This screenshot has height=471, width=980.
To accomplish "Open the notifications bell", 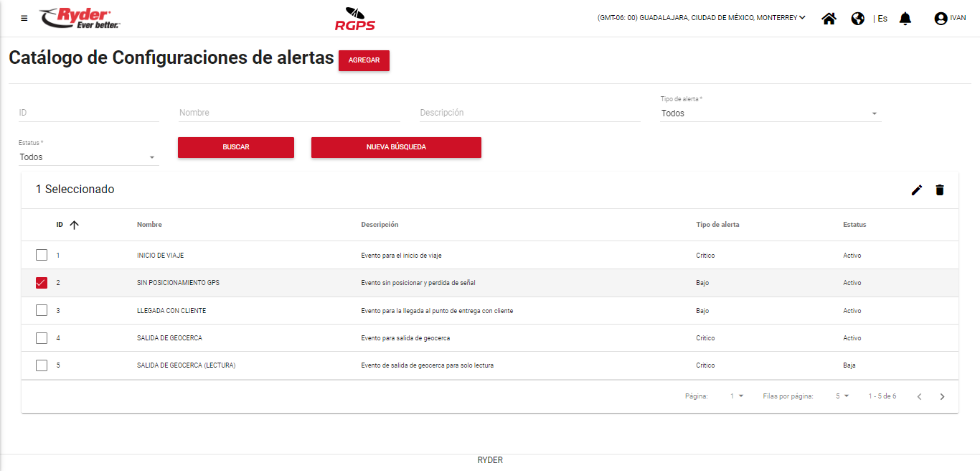I will tap(905, 19).
